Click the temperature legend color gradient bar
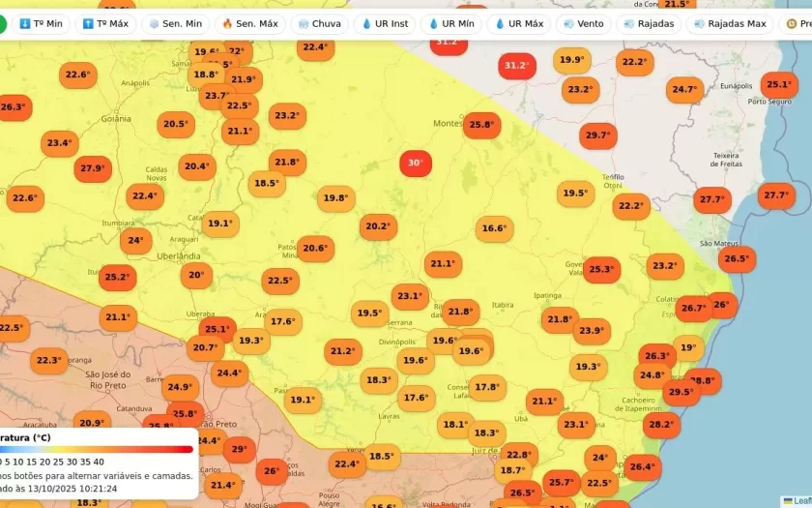Screen dimensions: 812x508 coord(97,449)
